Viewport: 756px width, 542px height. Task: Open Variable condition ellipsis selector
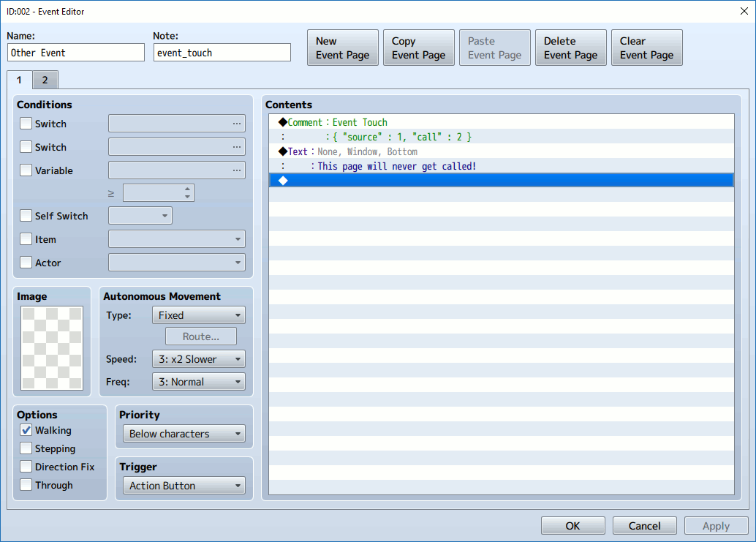tap(236, 170)
